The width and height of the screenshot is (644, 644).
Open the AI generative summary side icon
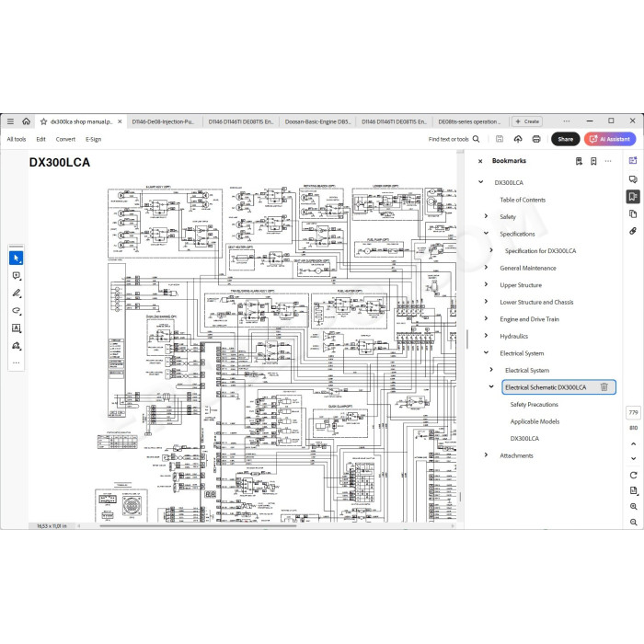pos(633,161)
